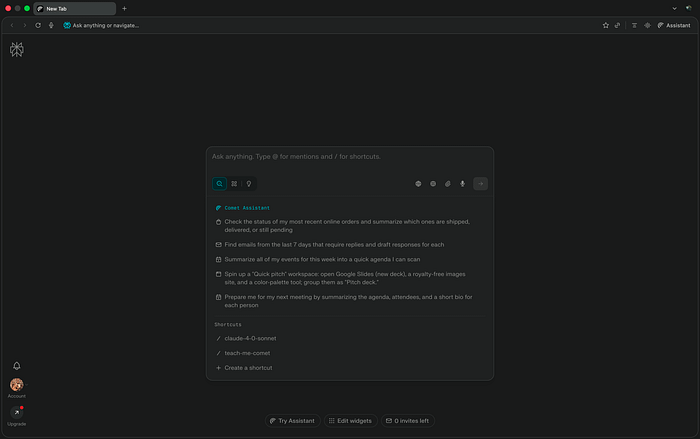Click the Ask anything input field
The image size is (700, 439).
point(348,157)
